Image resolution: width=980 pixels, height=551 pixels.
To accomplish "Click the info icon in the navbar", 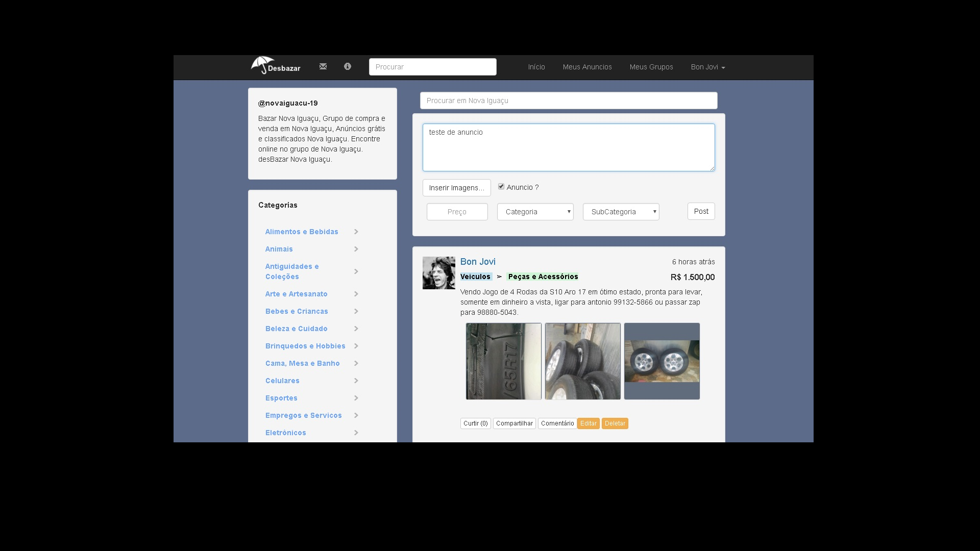I will pyautogui.click(x=348, y=66).
